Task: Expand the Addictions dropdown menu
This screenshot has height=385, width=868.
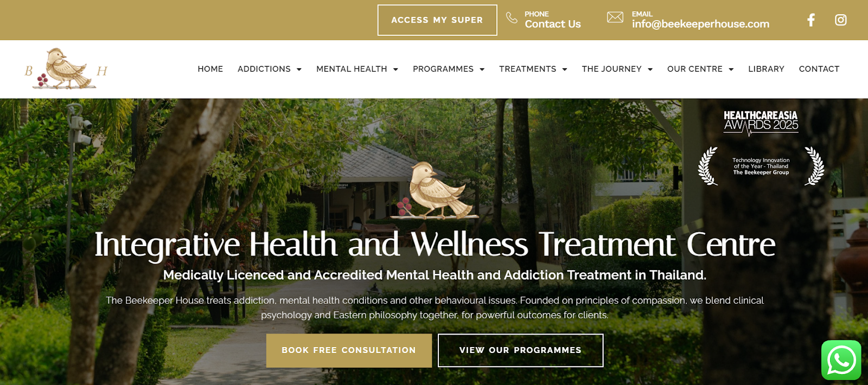Action: click(x=270, y=69)
